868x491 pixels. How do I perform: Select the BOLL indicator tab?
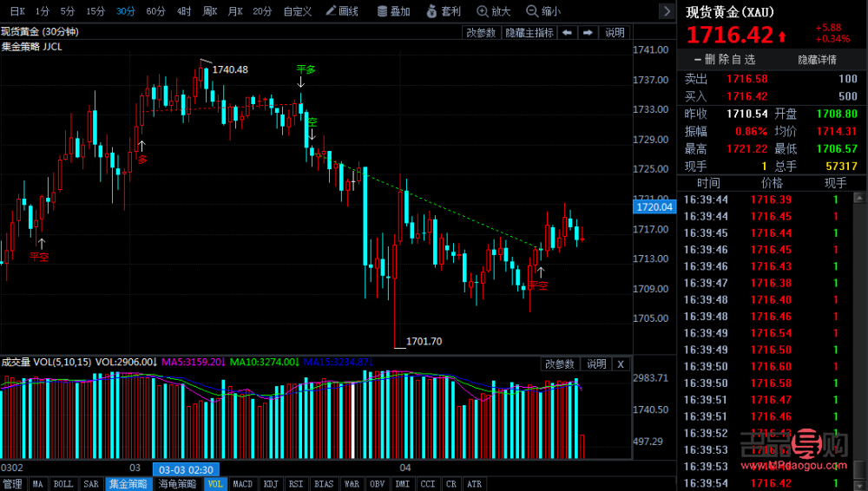click(63, 484)
